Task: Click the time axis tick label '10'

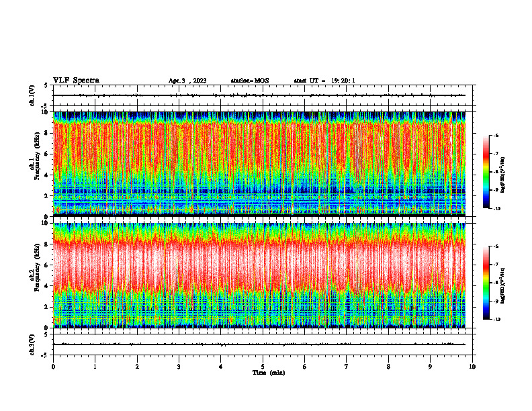Action: tap(472, 367)
